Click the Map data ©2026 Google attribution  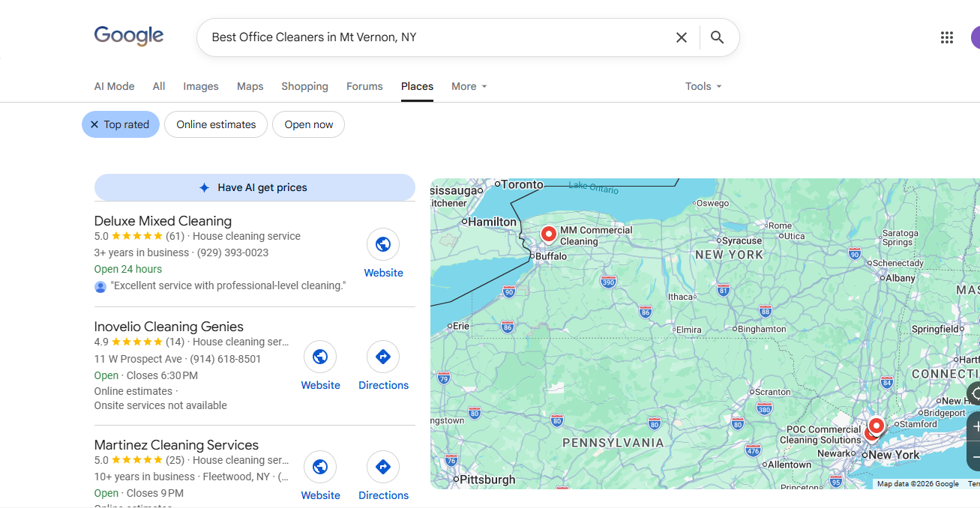[x=918, y=484]
